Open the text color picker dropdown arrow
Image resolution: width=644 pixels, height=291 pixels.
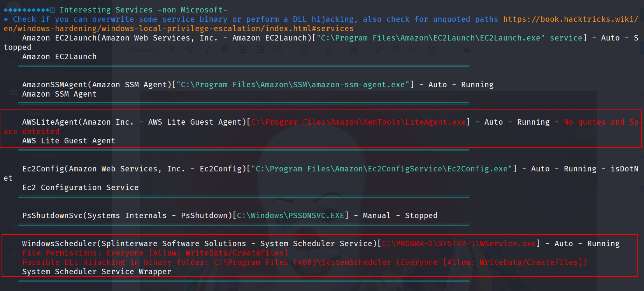[x=341, y=50]
